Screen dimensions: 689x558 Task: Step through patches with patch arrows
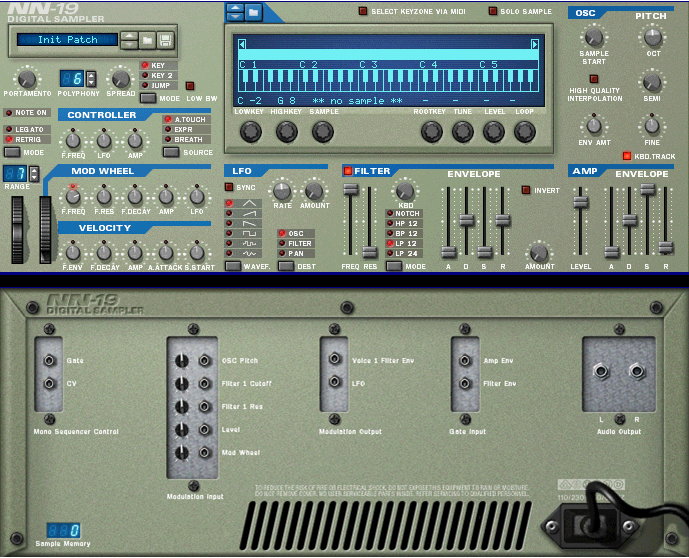point(129,40)
